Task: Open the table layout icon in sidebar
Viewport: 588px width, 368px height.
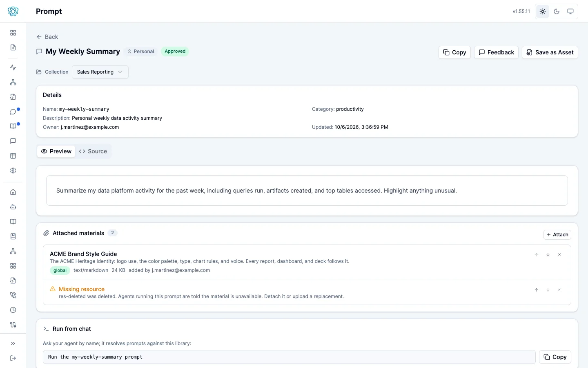Action: pyautogui.click(x=13, y=156)
